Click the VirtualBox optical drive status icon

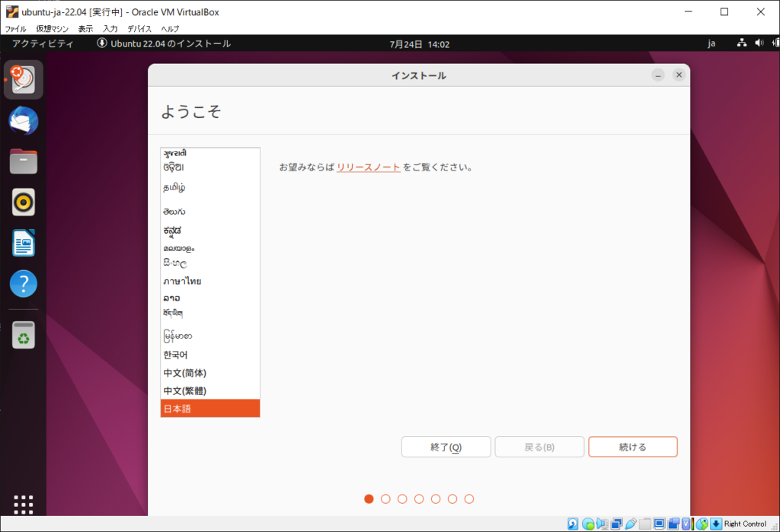click(x=588, y=524)
